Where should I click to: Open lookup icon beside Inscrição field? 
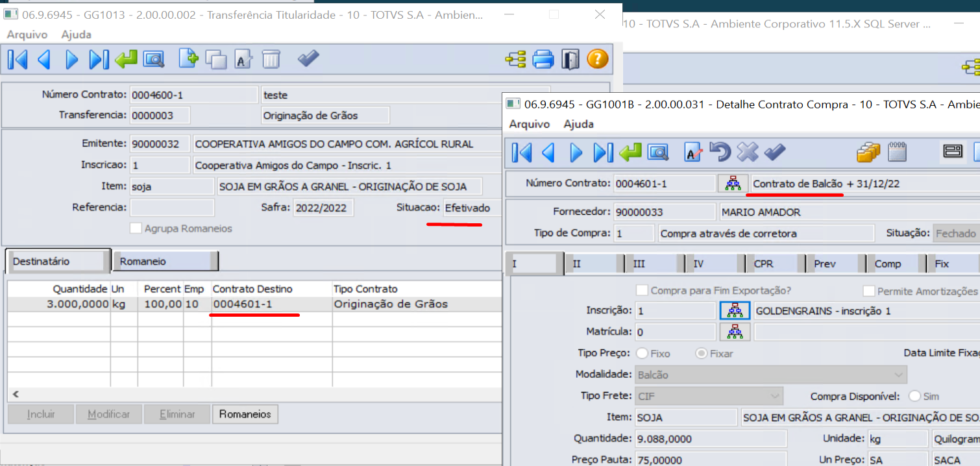(x=735, y=311)
